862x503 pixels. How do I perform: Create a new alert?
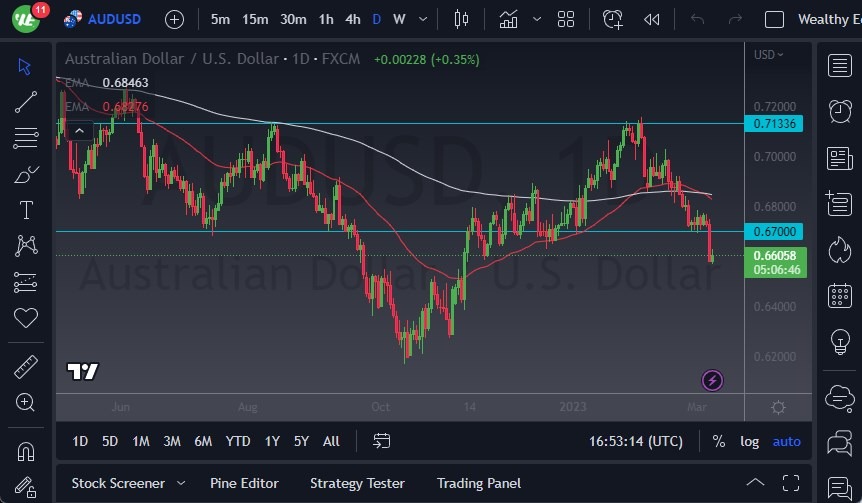click(612, 20)
